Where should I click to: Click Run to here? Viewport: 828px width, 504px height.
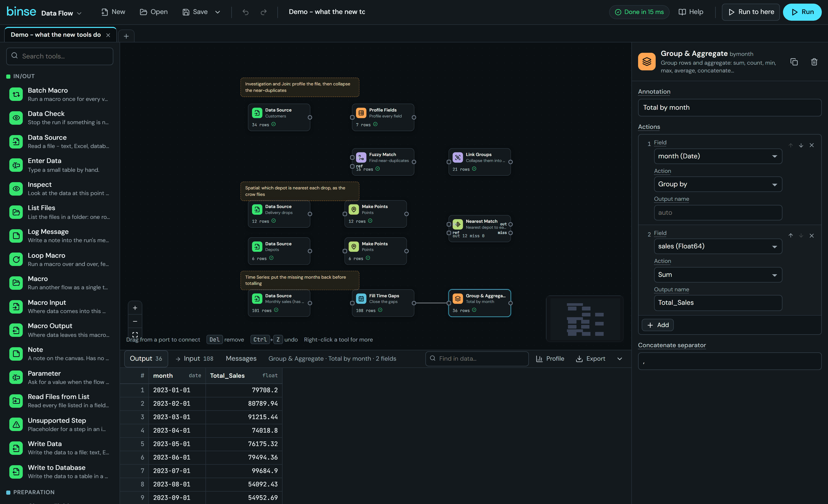[x=750, y=12]
